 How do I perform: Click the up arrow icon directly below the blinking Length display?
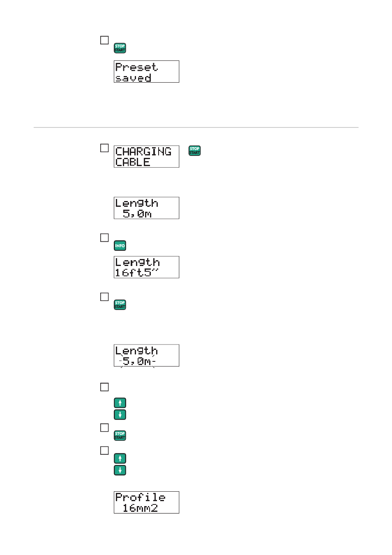coord(120,403)
